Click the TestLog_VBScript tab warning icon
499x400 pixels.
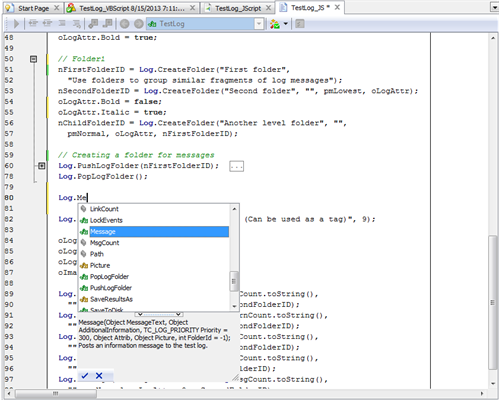tap(71, 8)
